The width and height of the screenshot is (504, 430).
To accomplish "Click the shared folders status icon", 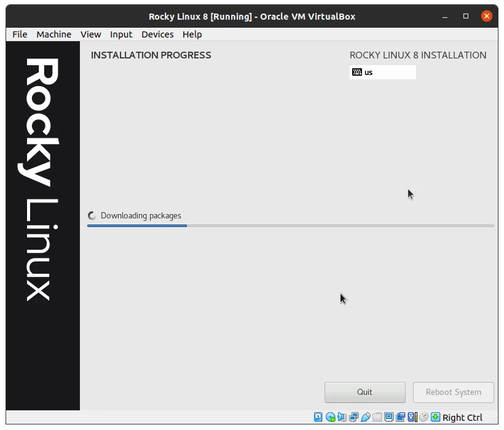I will pyautogui.click(x=377, y=417).
